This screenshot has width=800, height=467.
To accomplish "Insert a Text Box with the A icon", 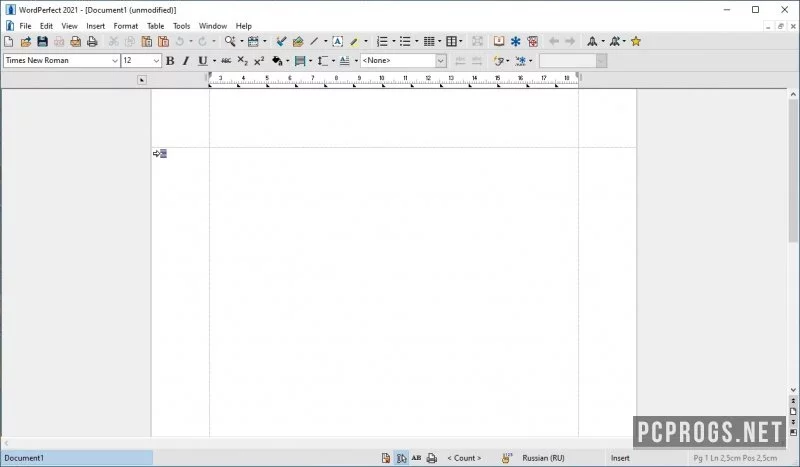I will [x=337, y=42].
